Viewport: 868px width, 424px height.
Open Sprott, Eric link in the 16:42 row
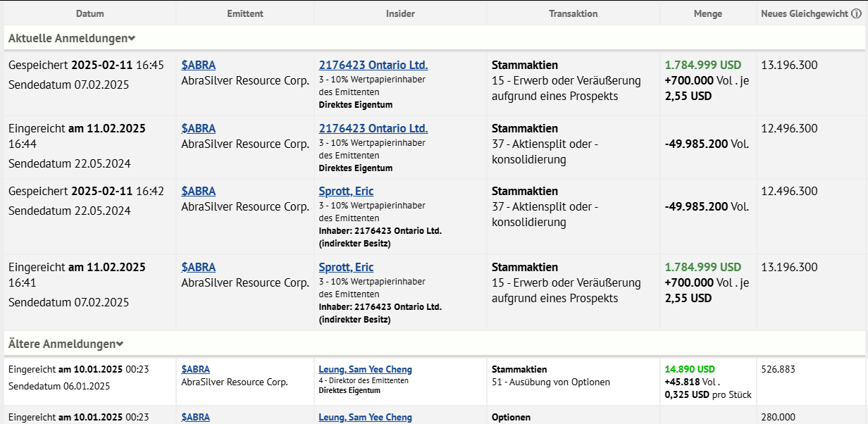click(x=346, y=191)
